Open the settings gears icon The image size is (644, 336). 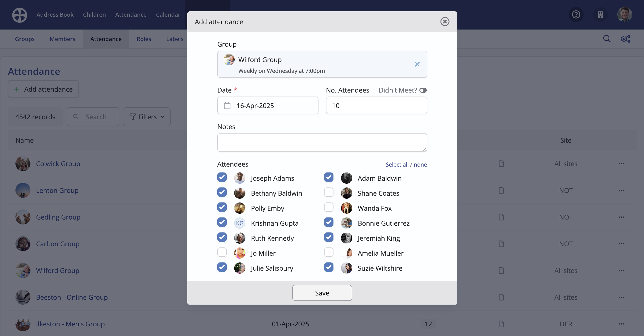(x=625, y=39)
